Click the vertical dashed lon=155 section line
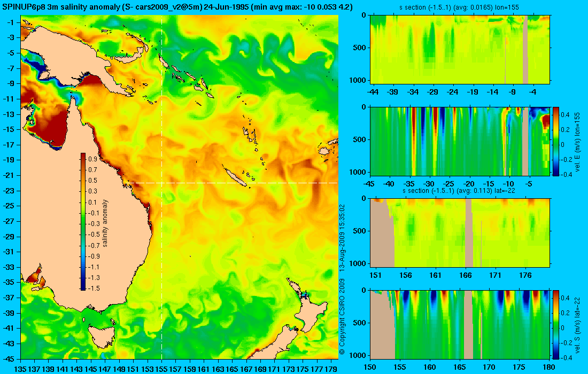Viewport: 588px width, 374px height. coord(161,187)
